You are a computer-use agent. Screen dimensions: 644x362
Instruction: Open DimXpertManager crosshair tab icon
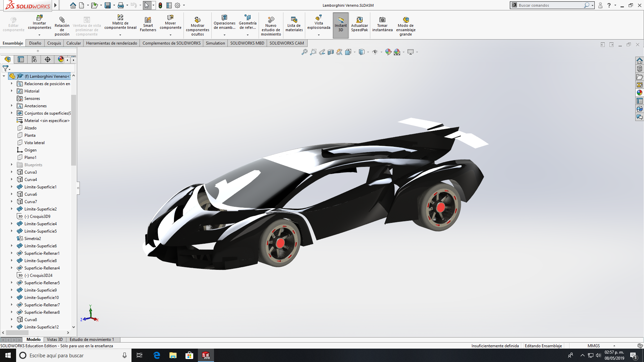point(48,59)
